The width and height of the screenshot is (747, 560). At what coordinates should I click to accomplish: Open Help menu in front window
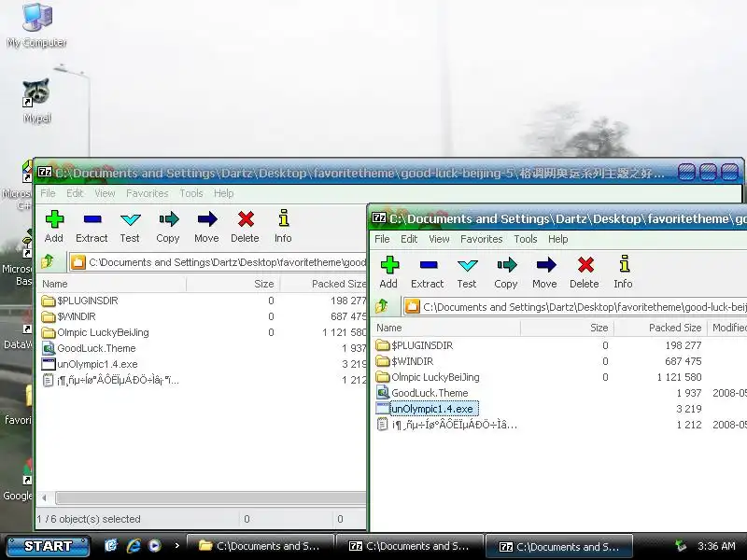click(557, 239)
